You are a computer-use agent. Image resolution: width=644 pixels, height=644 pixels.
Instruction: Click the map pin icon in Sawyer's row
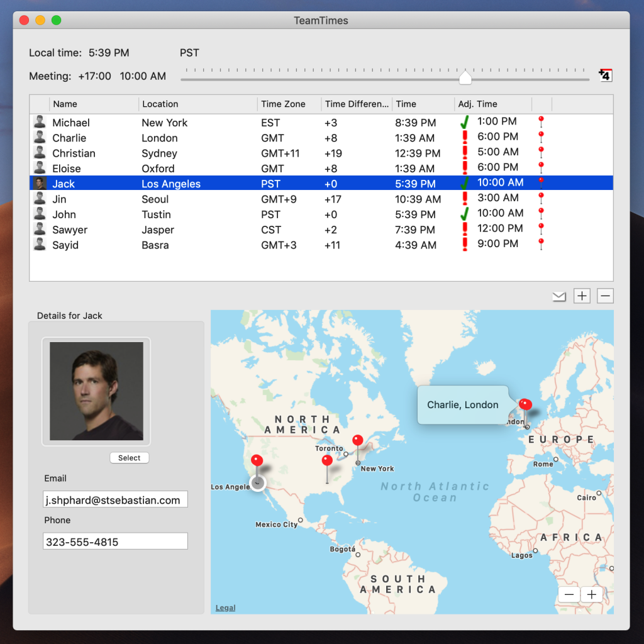tap(541, 228)
